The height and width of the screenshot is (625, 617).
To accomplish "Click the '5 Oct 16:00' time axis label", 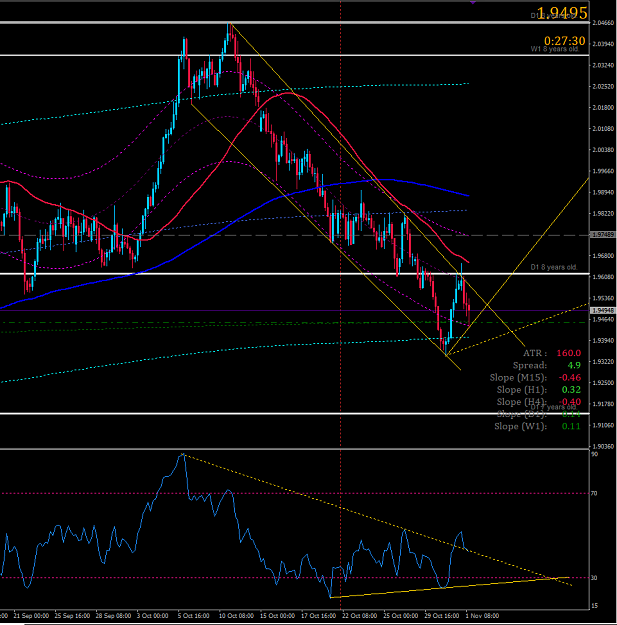I will pos(194,616).
